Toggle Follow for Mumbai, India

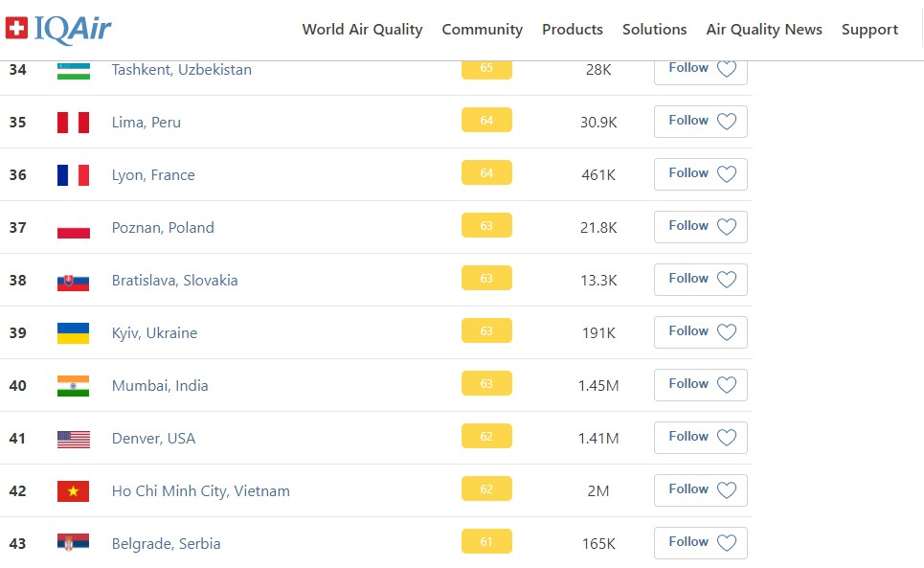700,385
